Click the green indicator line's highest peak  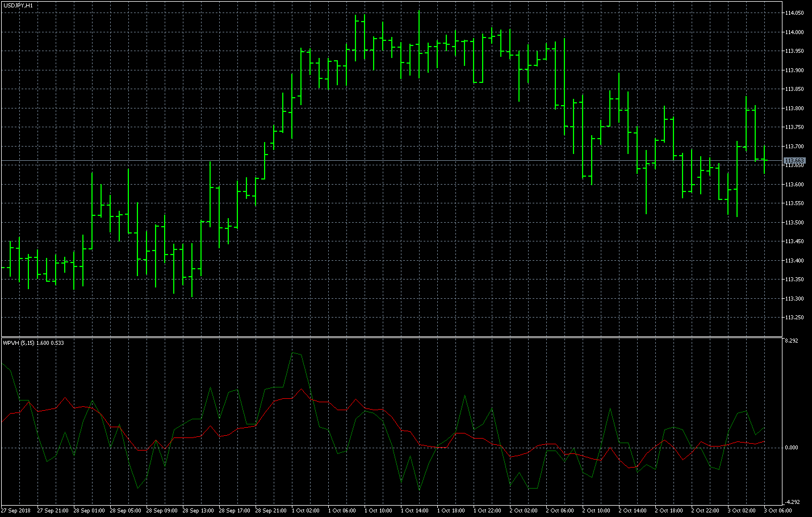(294, 353)
